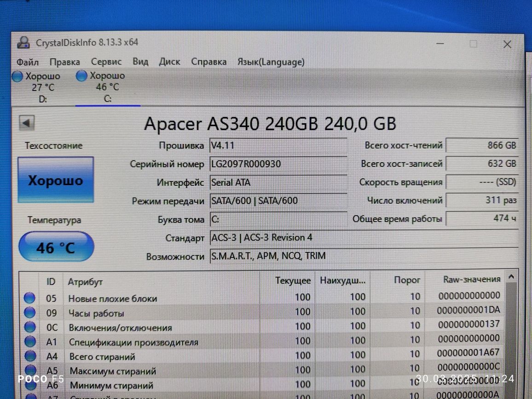This screenshot has width=532, height=399.
Task: Click rotation speed value ---- (SSD)
Action: point(482,182)
